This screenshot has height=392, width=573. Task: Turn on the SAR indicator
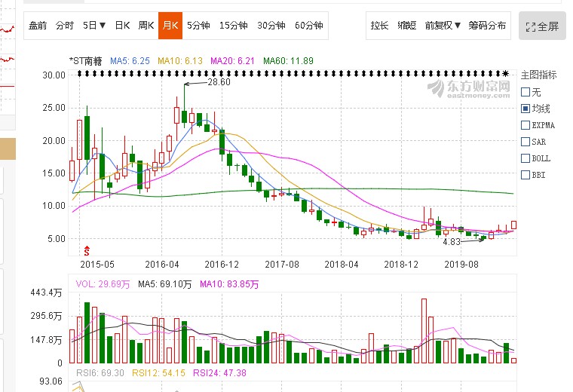[526, 142]
